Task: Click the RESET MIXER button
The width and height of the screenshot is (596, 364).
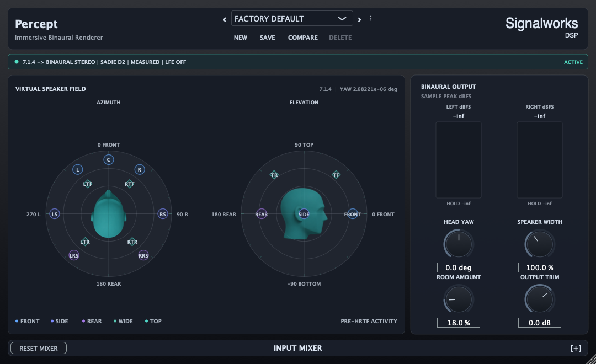Action: point(39,348)
